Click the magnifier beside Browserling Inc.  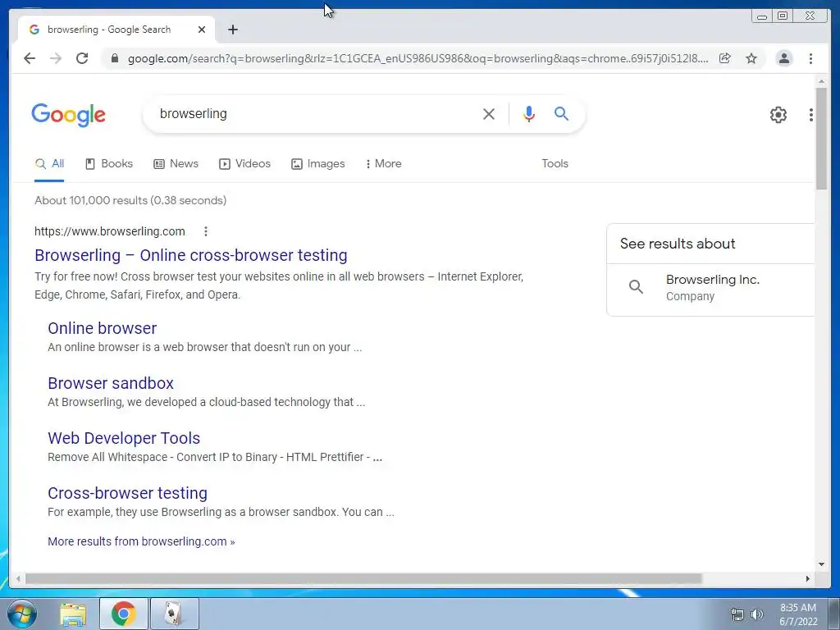636,286
